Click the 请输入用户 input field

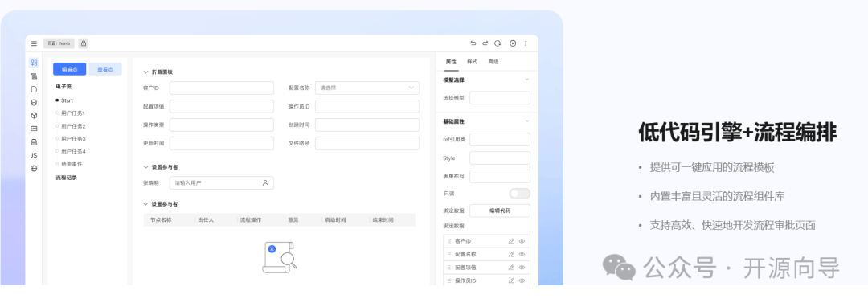[x=222, y=182]
